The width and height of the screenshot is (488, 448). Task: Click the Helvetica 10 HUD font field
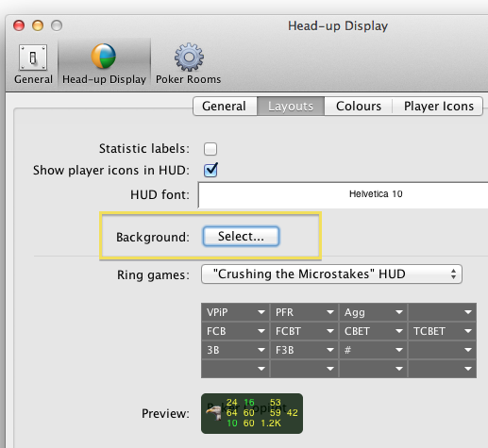[x=343, y=194]
